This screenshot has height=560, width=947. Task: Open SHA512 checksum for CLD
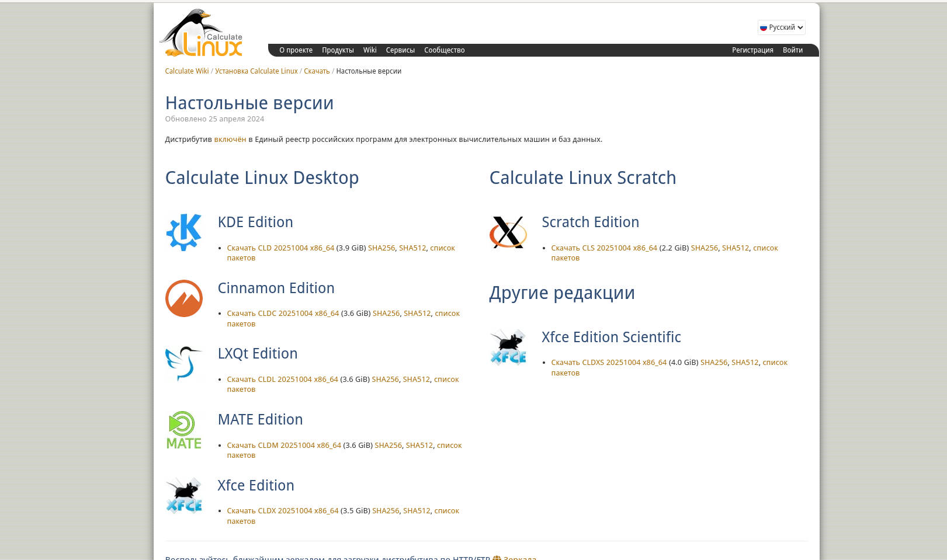pyautogui.click(x=412, y=248)
